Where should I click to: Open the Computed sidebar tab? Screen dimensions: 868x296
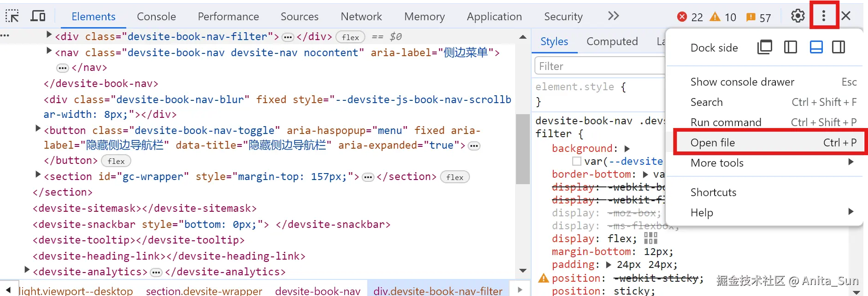pyautogui.click(x=612, y=41)
